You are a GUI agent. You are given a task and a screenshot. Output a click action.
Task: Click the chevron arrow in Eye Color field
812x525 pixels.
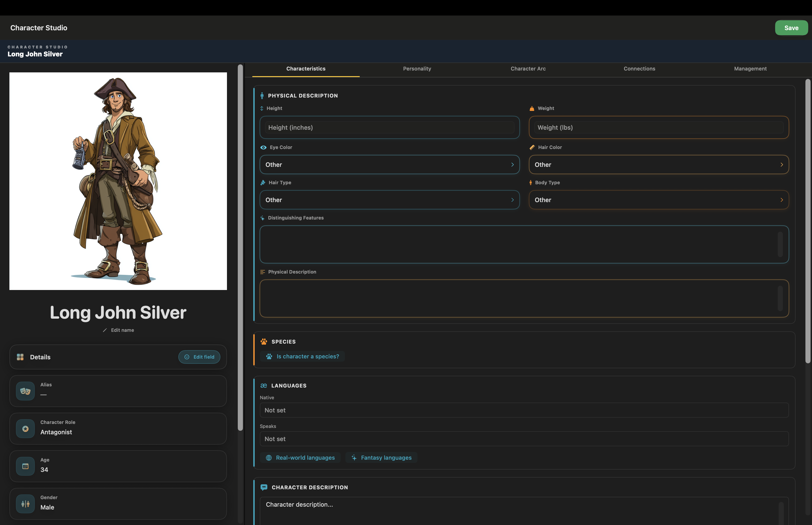(x=512, y=165)
